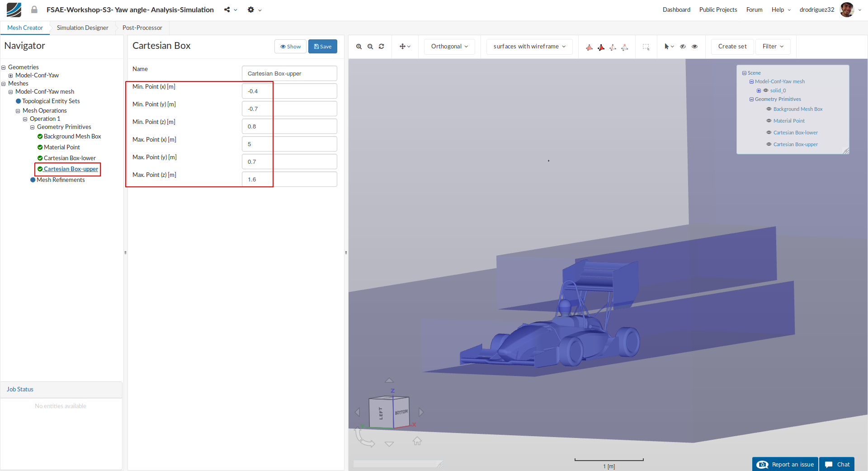This screenshot has height=471, width=868.
Task: Click the zoom out magnifier icon
Action: pyautogui.click(x=370, y=47)
